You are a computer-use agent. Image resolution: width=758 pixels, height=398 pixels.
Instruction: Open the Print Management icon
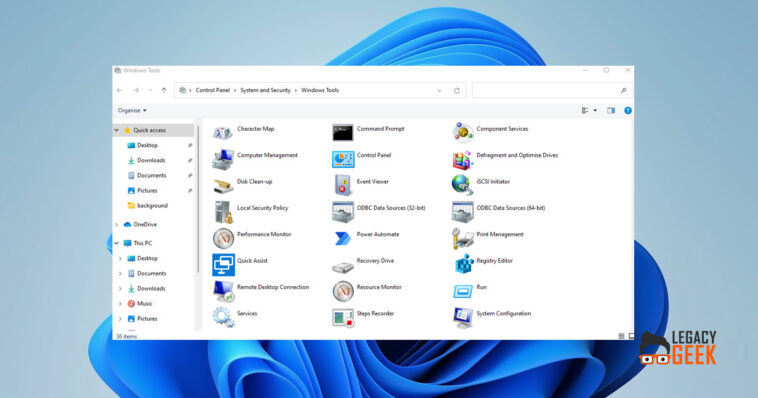click(x=462, y=238)
